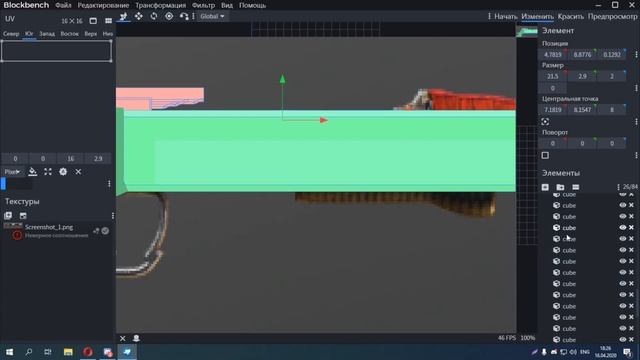Open the Позиция row three-dot menu
This screenshot has width=640, height=360.
pyautogui.click(x=636, y=54)
